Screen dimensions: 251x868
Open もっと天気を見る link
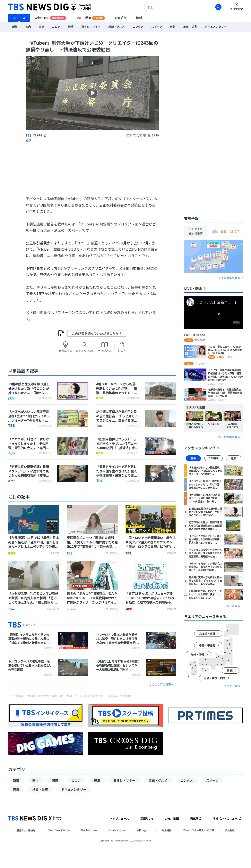click(230, 278)
